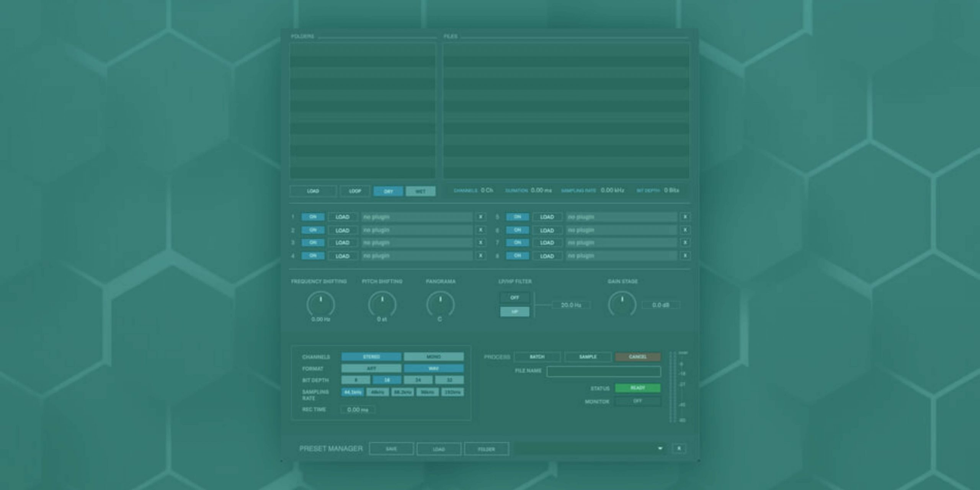Click LOAD for plugin slot 5
The height and width of the screenshot is (490, 980).
(x=547, y=217)
